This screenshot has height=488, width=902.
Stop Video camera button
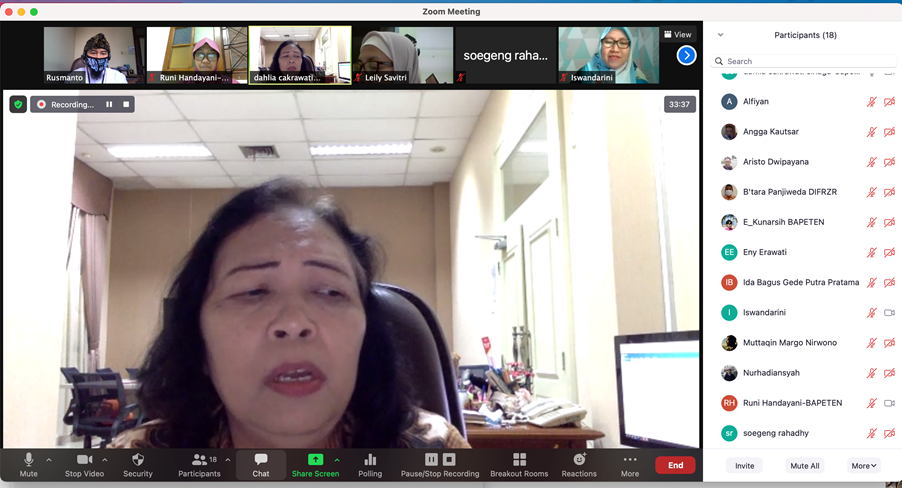(85, 465)
